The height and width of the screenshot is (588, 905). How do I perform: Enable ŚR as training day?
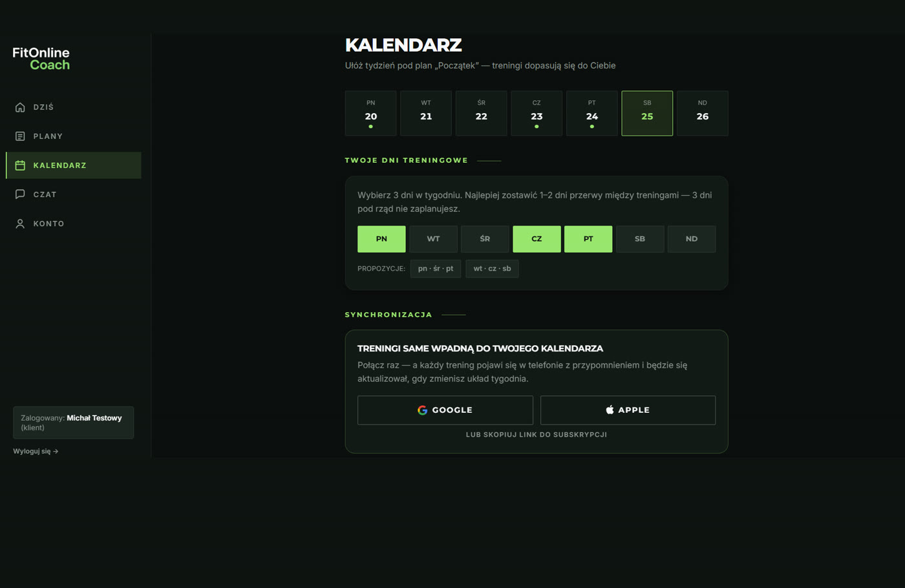(485, 239)
